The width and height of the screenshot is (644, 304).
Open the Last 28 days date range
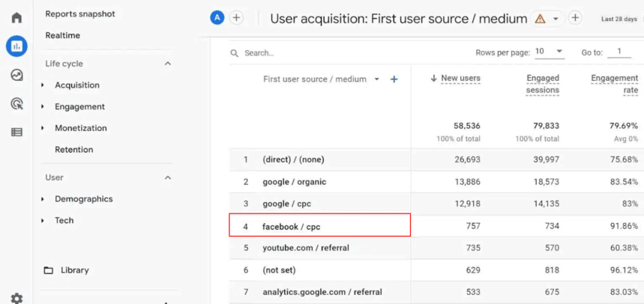point(619,19)
